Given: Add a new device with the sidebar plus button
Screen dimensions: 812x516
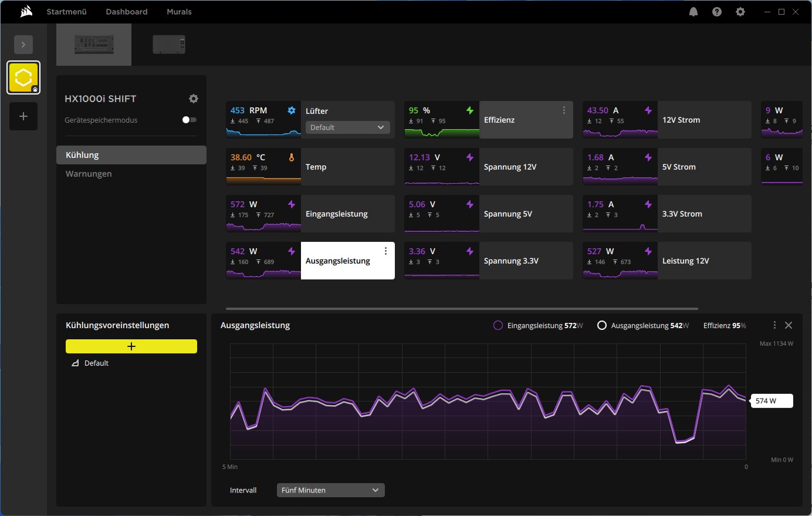Looking at the screenshot, I should coord(23,116).
